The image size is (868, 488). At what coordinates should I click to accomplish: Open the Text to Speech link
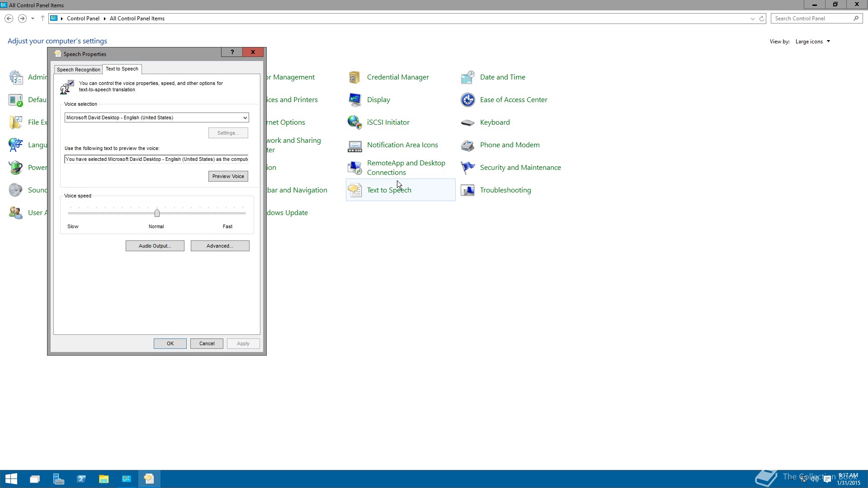tap(389, 190)
